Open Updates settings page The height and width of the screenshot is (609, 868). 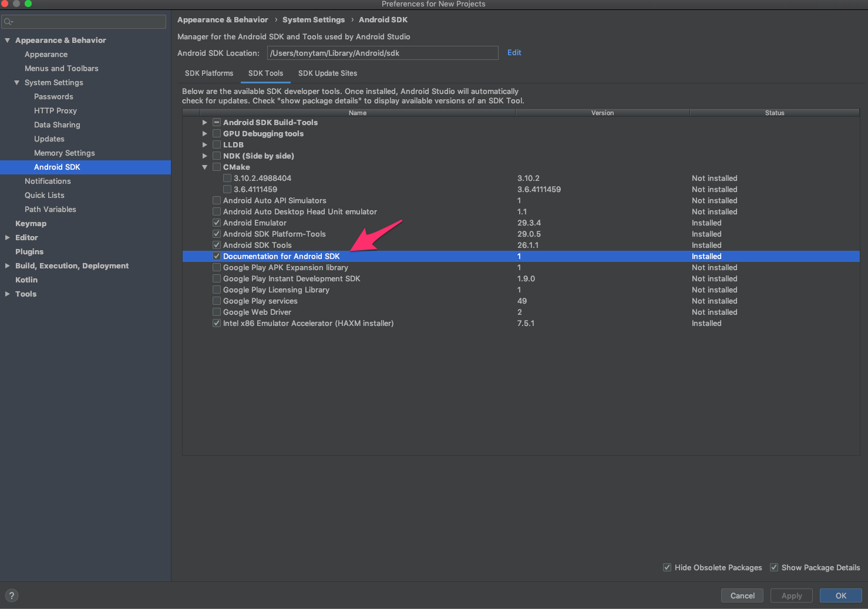coord(49,139)
